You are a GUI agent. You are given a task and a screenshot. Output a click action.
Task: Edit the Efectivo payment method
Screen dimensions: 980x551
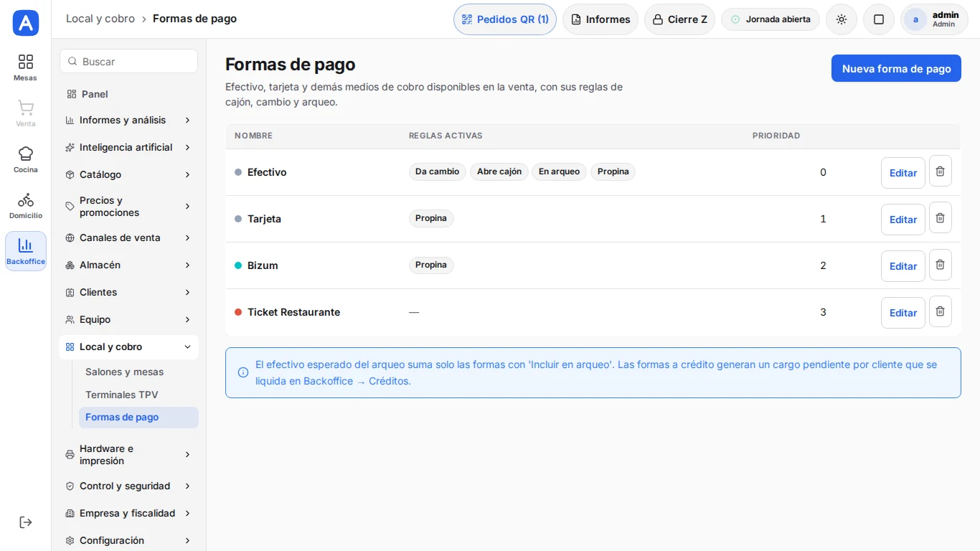coord(903,173)
